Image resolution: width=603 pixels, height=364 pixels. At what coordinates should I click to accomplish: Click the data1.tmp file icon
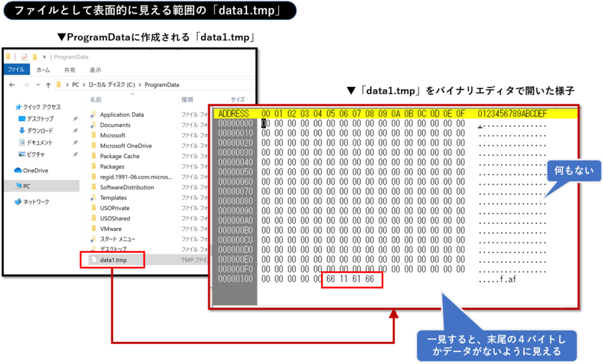(x=94, y=260)
